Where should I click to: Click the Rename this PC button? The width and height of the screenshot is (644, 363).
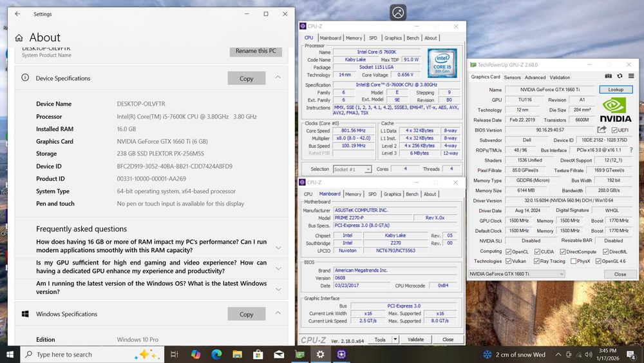pyautogui.click(x=256, y=51)
